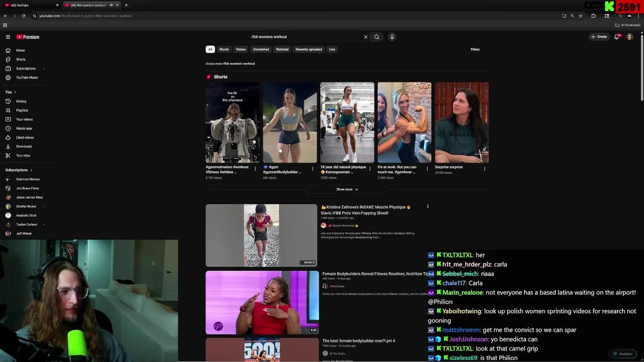Image resolution: width=644 pixels, height=362 pixels.
Task: Select the Shorts filter chip
Action: click(224, 49)
